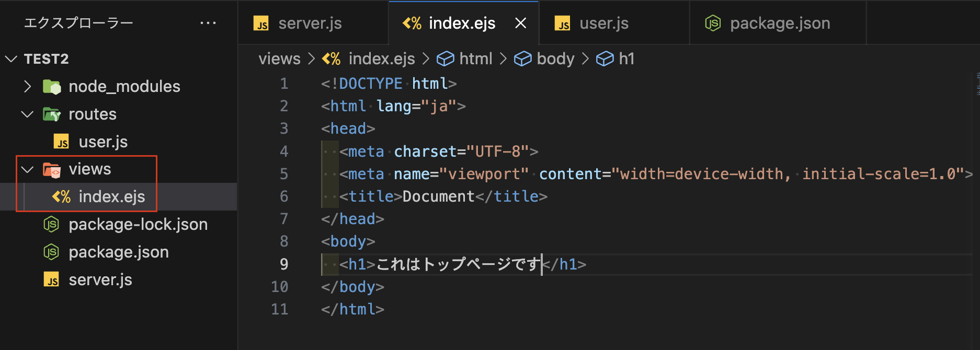Click the lang="ja" attribute text
This screenshot has height=350, width=980.
tap(416, 107)
